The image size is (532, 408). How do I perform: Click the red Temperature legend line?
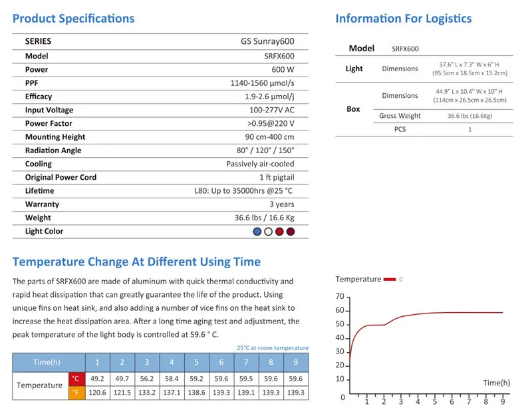(x=390, y=280)
